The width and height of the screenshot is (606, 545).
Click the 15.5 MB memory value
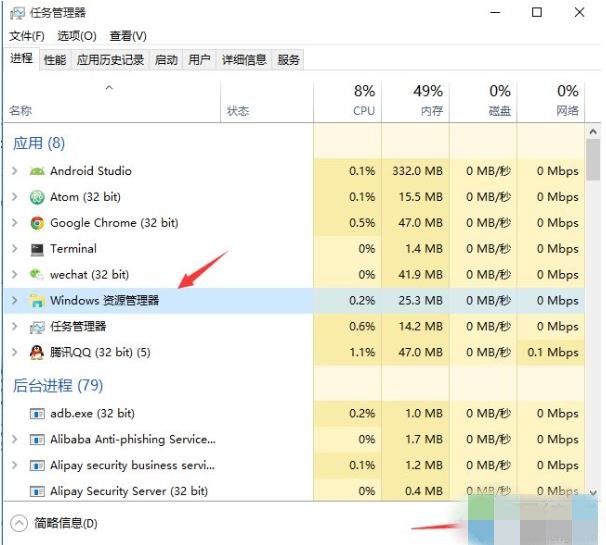point(420,197)
